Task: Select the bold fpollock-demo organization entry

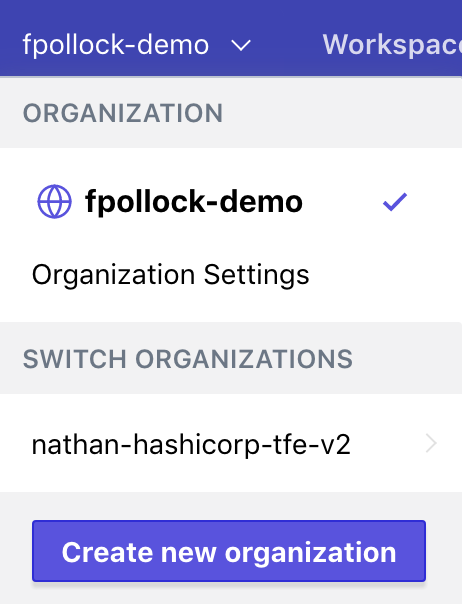Action: point(194,201)
